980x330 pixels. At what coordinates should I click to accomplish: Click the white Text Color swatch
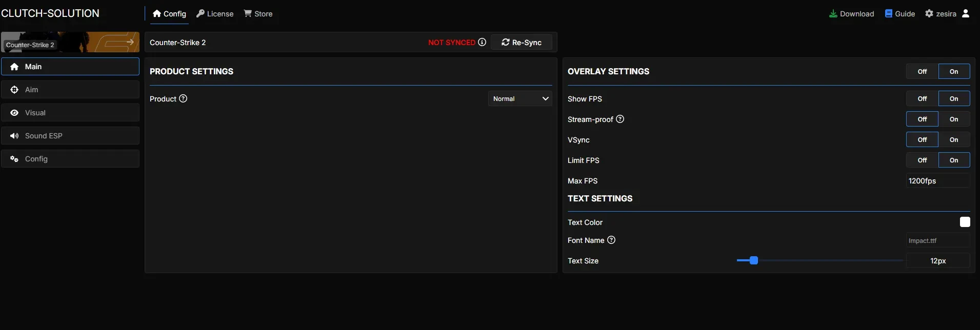[965, 222]
